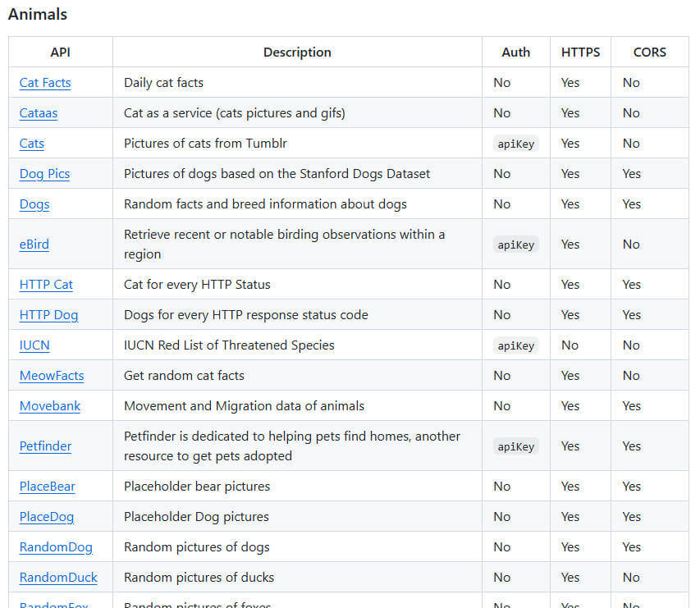Open the MeowFacts API link
Screen dimensions: 700x608
pos(52,376)
